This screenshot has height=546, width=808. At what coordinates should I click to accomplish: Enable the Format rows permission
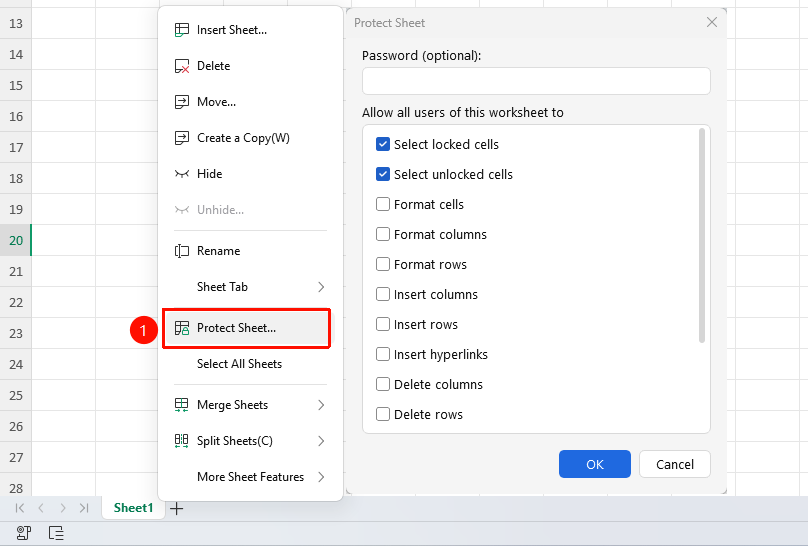click(383, 264)
